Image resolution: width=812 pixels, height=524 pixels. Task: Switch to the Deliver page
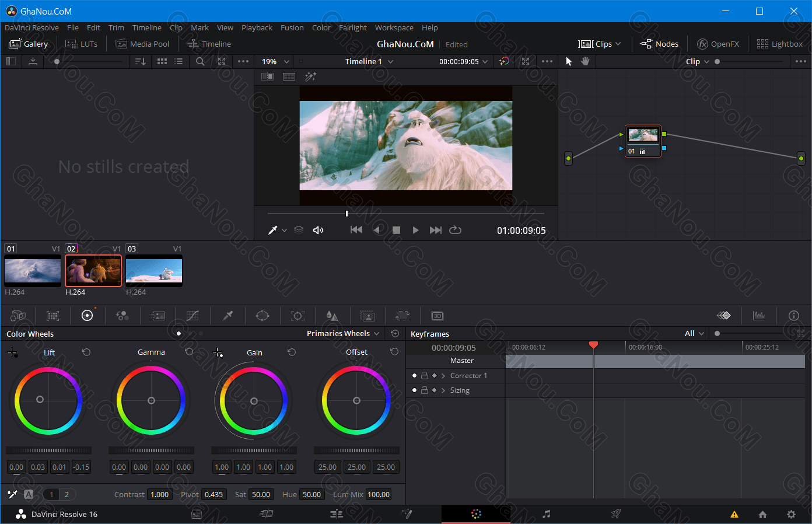615,514
